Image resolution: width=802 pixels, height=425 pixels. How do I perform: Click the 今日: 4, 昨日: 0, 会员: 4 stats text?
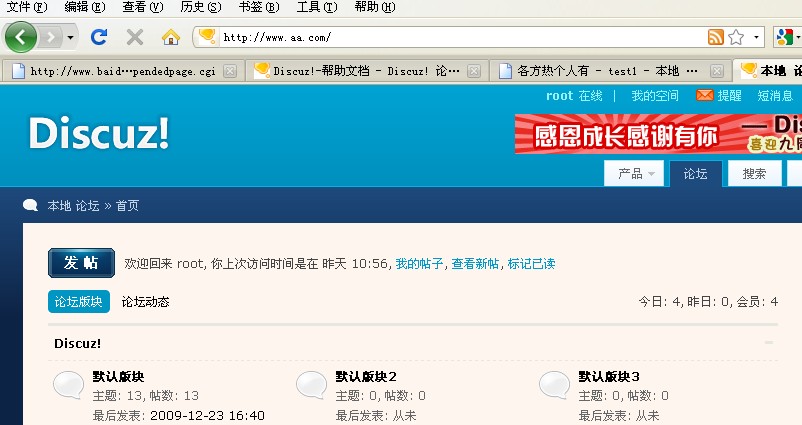click(x=708, y=302)
